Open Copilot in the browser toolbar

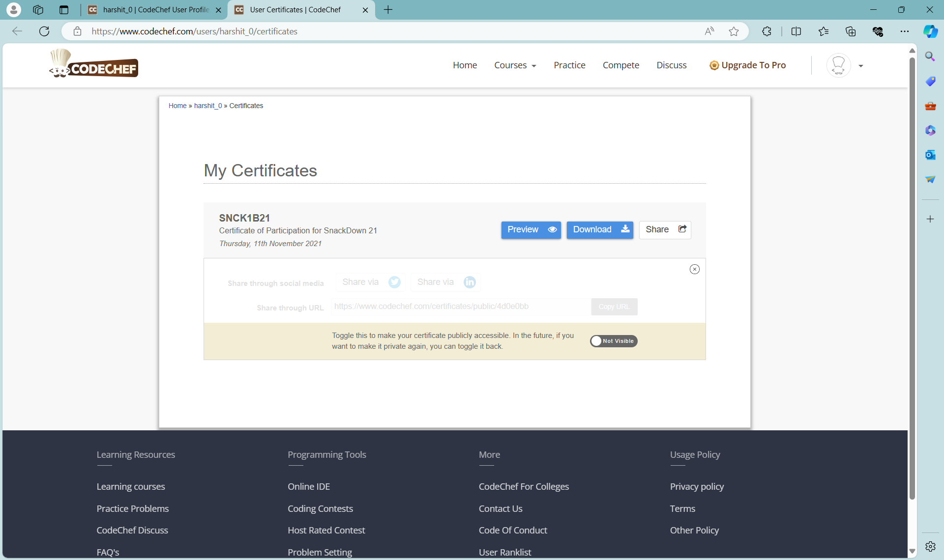[x=930, y=31]
